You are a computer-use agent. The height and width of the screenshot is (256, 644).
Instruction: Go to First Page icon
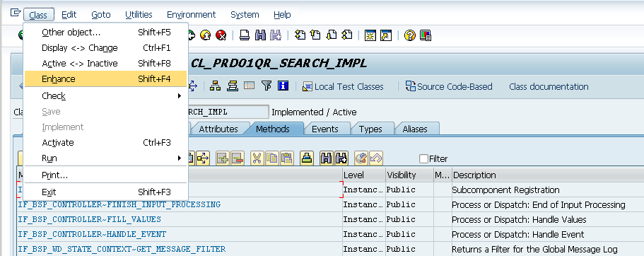coord(300,35)
